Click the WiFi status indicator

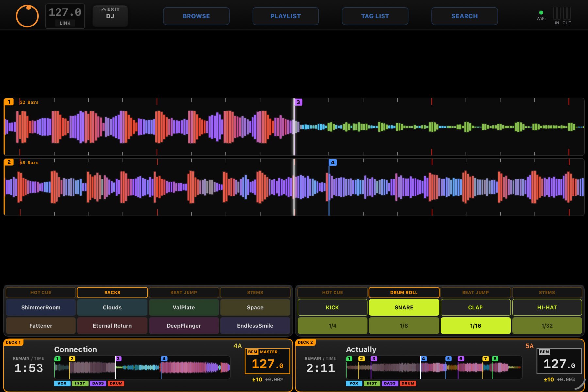(x=541, y=16)
